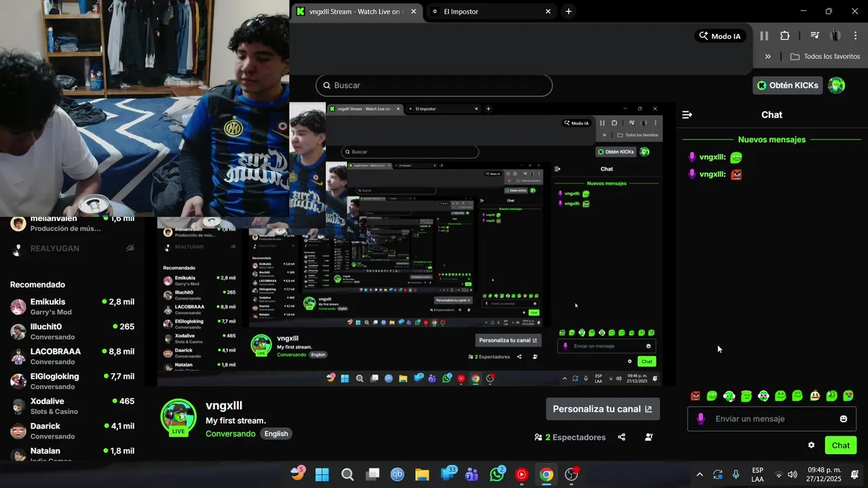
Task: Open Windows taskbar search
Action: [x=347, y=474]
